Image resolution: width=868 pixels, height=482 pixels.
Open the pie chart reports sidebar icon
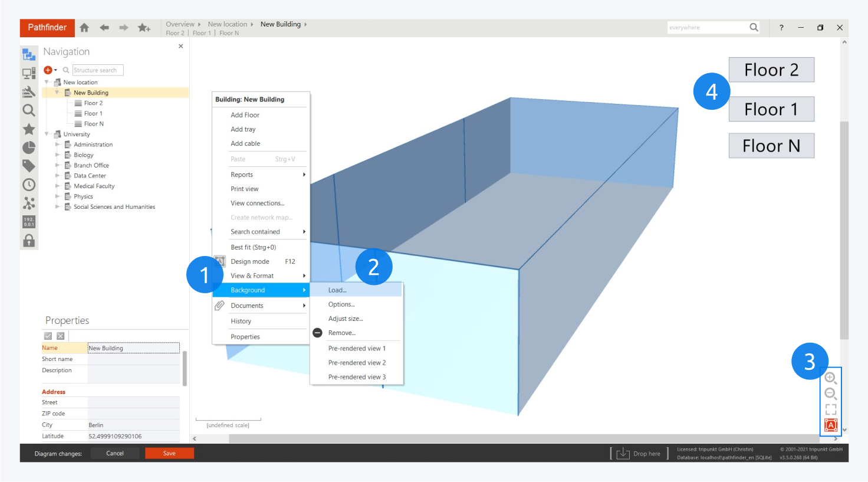[29, 147]
